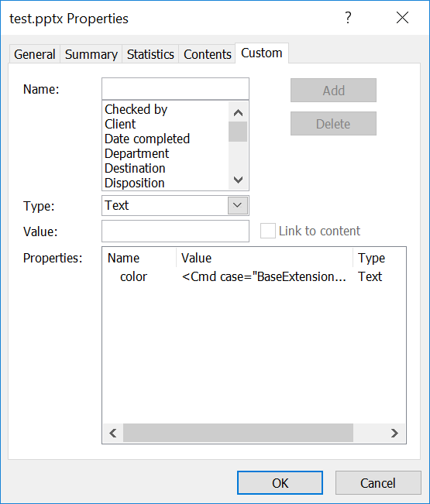
Task: Click the Properties horizontal scrollbar thumb
Action: point(238,433)
